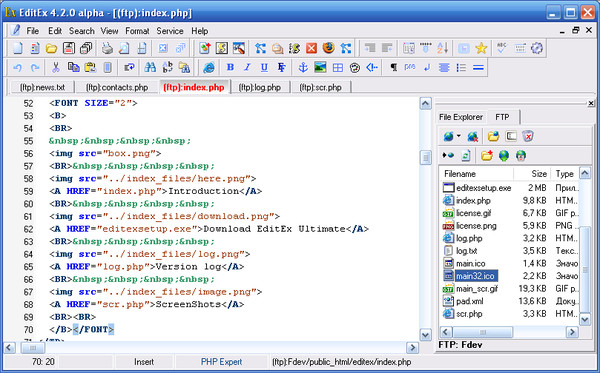Insert horizontal rule icon
The width and height of the screenshot is (600, 373).
click(478, 68)
